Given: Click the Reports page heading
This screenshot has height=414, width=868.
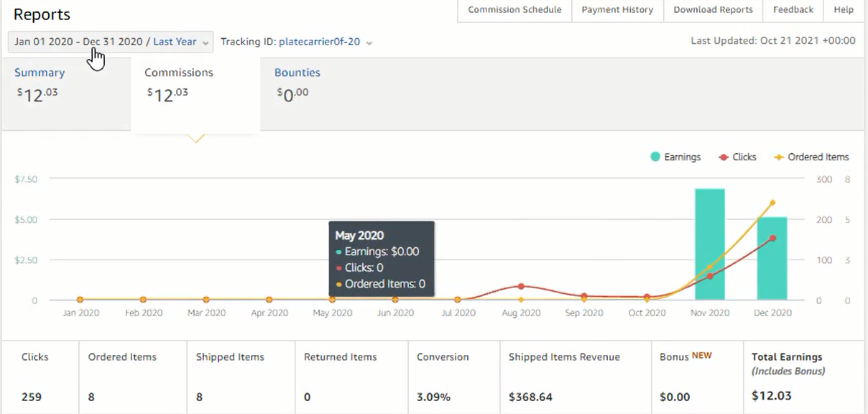Looking at the screenshot, I should point(42,14).
